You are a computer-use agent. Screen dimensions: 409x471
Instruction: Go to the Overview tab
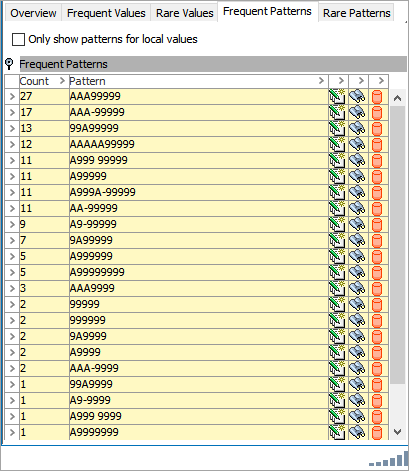tap(33, 13)
